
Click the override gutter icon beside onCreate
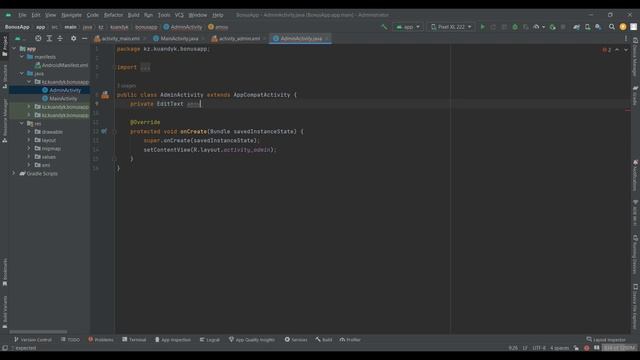104,131
